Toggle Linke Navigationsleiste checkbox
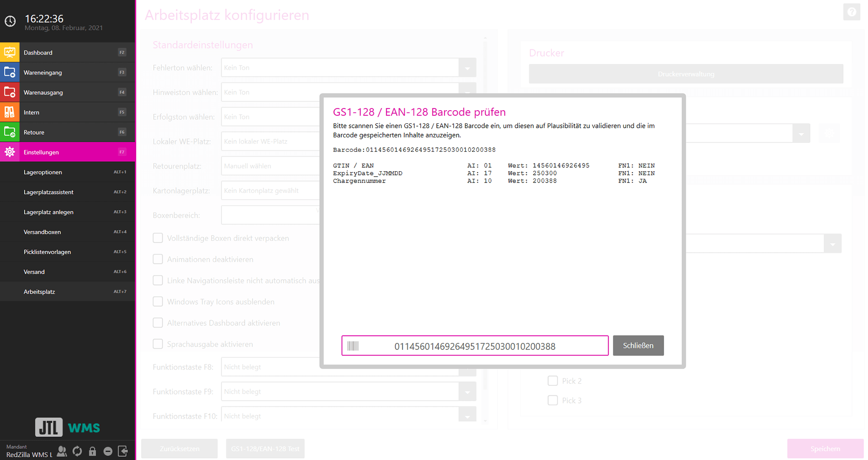The image size is (868, 460). [x=158, y=281]
